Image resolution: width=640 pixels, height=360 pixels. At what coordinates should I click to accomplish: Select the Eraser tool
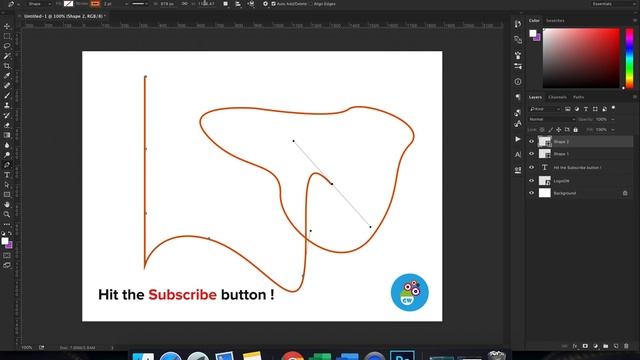tap(7, 125)
